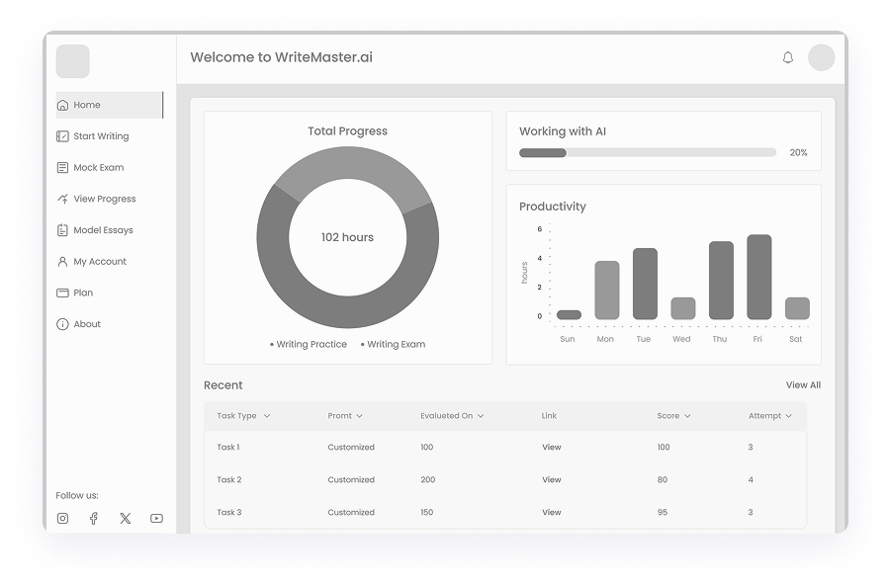Click the 'Task 3' table cell
Viewport: 891px width, 588px height.
pyautogui.click(x=229, y=512)
